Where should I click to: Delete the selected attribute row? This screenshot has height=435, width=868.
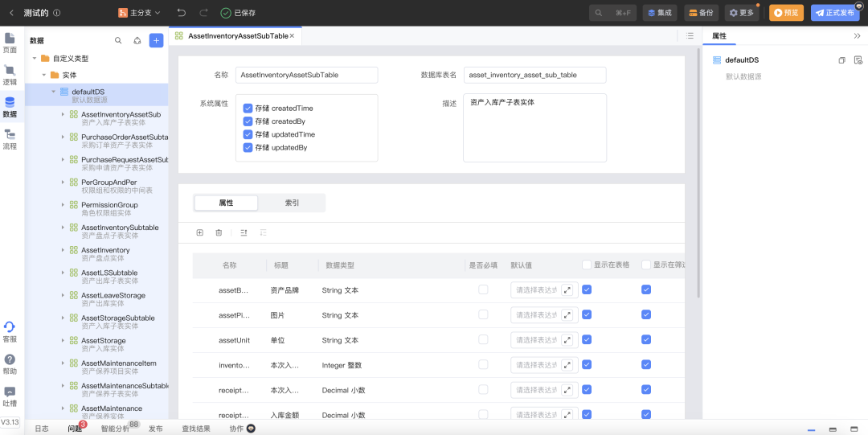point(219,232)
